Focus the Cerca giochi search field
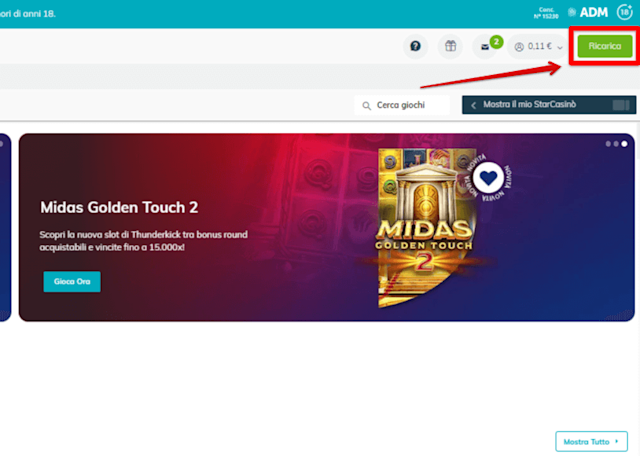 [x=402, y=105]
